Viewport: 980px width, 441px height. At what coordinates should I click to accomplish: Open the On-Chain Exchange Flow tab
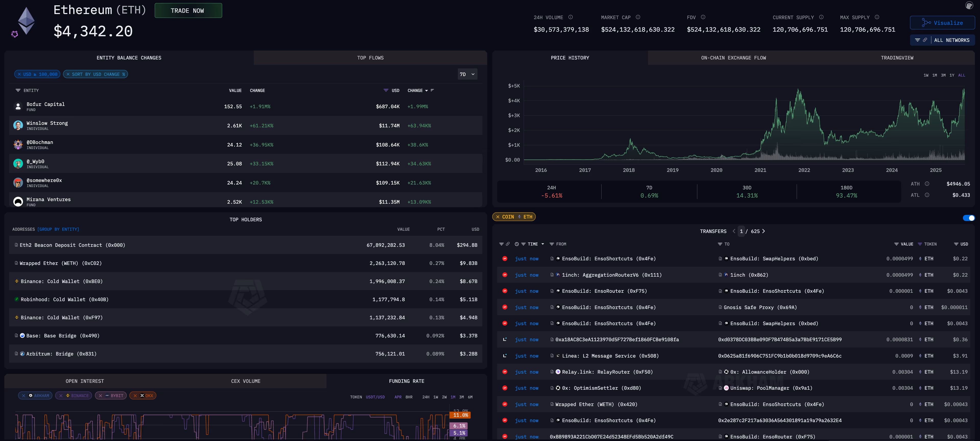point(733,58)
